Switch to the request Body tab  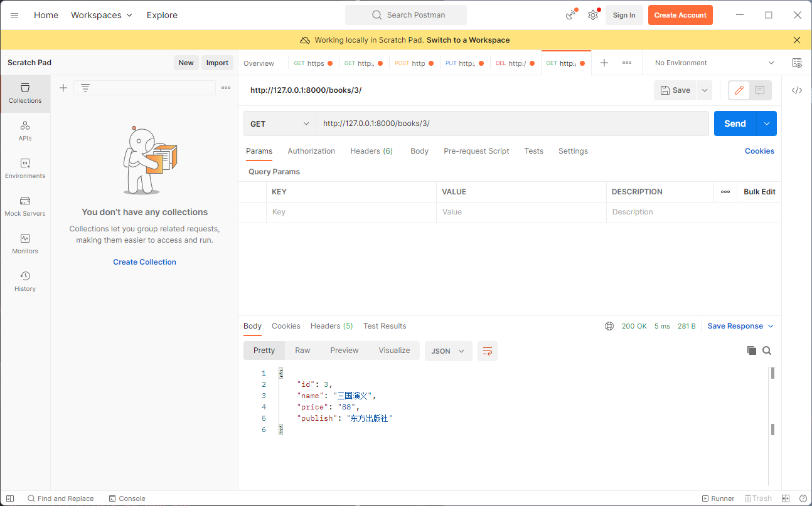pyautogui.click(x=419, y=151)
